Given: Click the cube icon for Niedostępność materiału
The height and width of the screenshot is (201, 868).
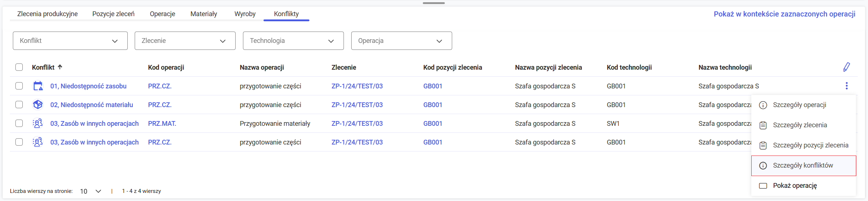Looking at the screenshot, I should coord(38,105).
